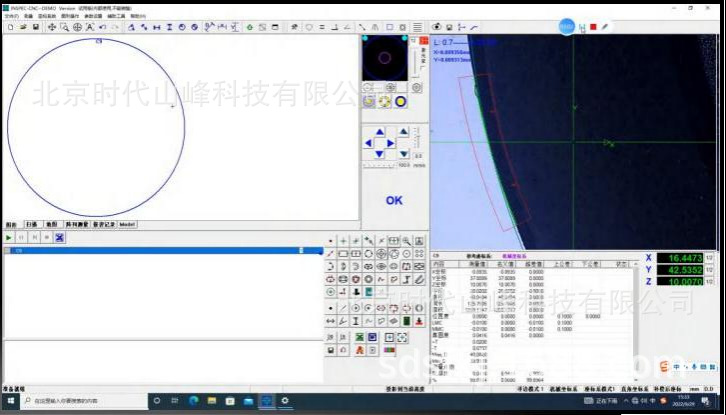The height and width of the screenshot is (415, 726).
Task: Click the green Run program play button
Action: [9, 238]
